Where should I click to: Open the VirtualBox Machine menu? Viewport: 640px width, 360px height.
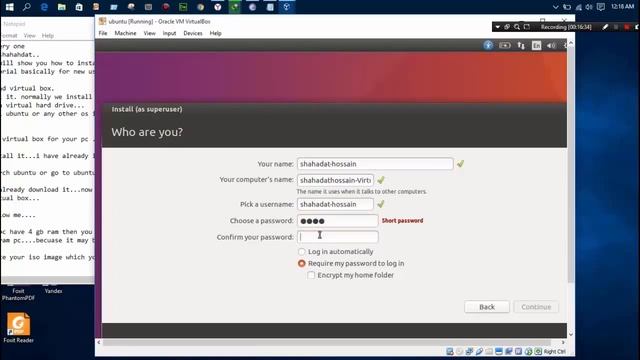pyautogui.click(x=125, y=33)
